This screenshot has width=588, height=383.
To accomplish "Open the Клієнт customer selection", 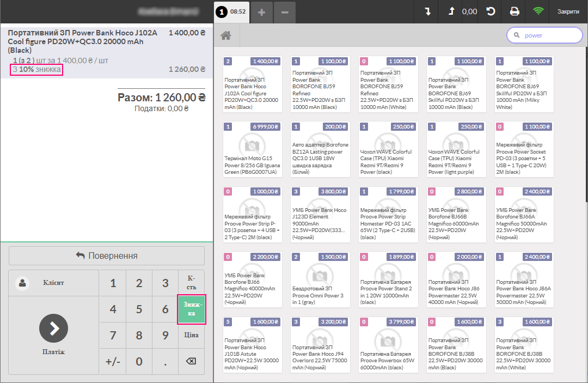I will (53, 283).
